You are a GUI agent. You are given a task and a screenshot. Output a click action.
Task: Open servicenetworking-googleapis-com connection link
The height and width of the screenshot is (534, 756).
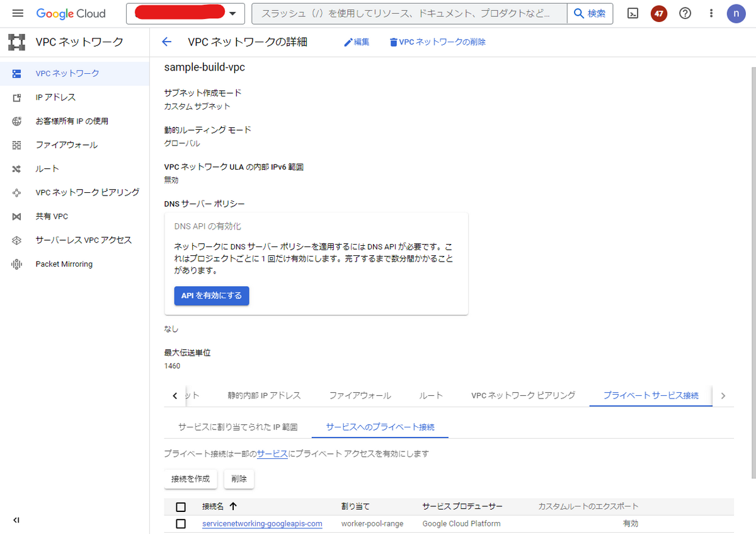click(x=262, y=524)
